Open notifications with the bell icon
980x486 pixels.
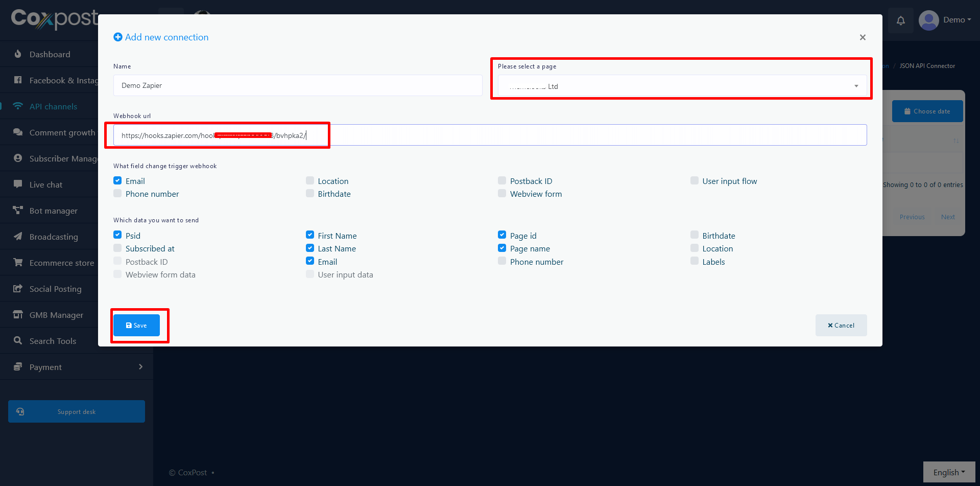pyautogui.click(x=900, y=20)
